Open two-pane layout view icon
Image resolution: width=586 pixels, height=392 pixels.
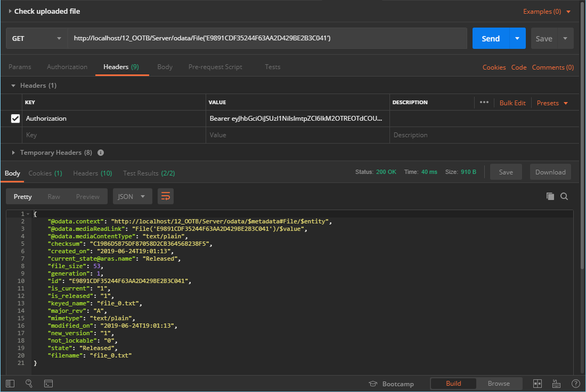pyautogui.click(x=537, y=384)
